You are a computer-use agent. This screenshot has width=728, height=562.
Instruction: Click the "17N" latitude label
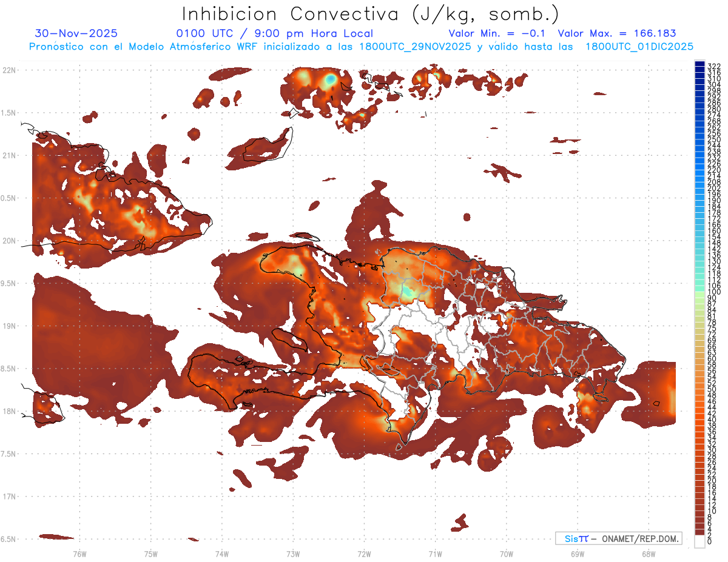click(9, 497)
